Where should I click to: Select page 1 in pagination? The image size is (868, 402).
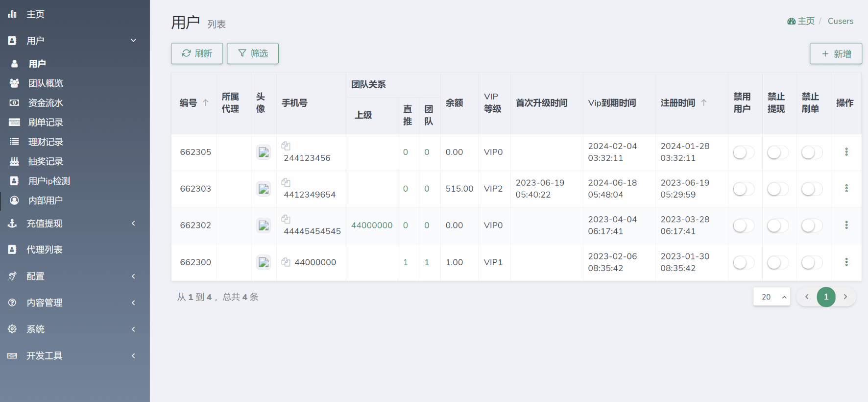(x=826, y=297)
